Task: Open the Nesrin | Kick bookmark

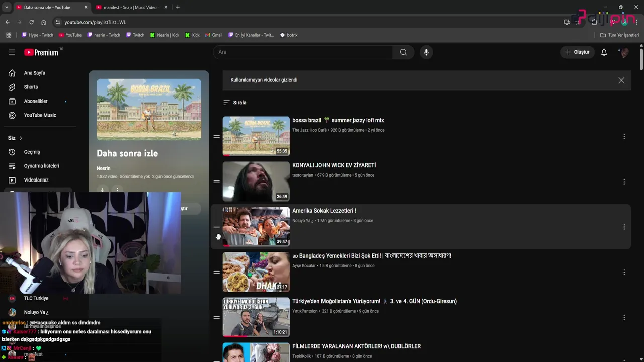Action: (165, 35)
